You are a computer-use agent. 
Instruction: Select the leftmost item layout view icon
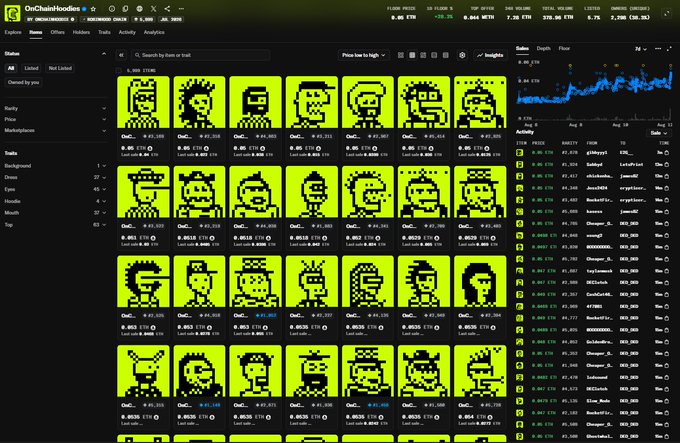click(401, 55)
